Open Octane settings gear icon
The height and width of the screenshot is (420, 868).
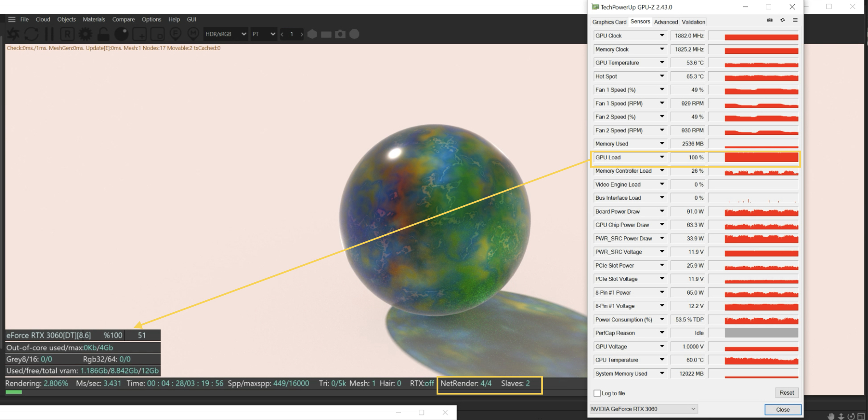click(85, 34)
